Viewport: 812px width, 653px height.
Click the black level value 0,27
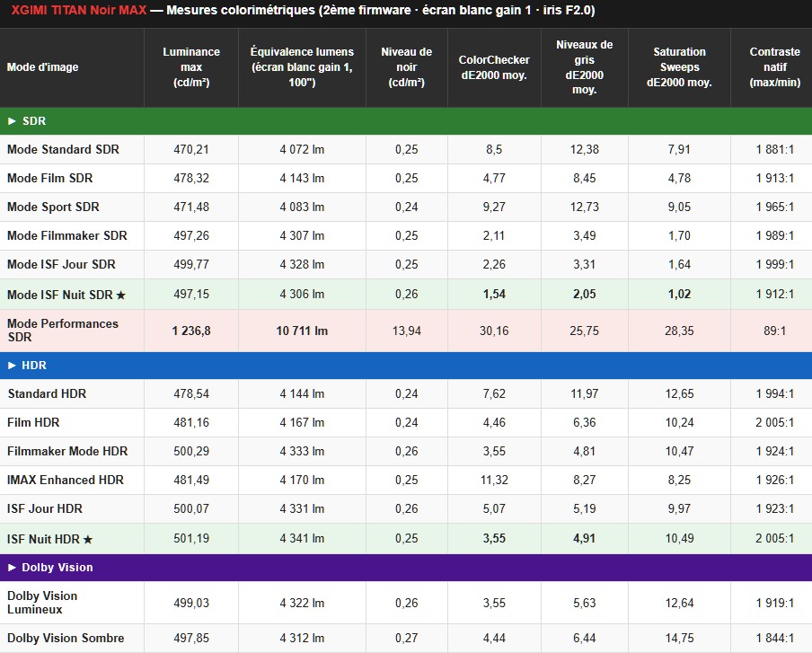[407, 639]
